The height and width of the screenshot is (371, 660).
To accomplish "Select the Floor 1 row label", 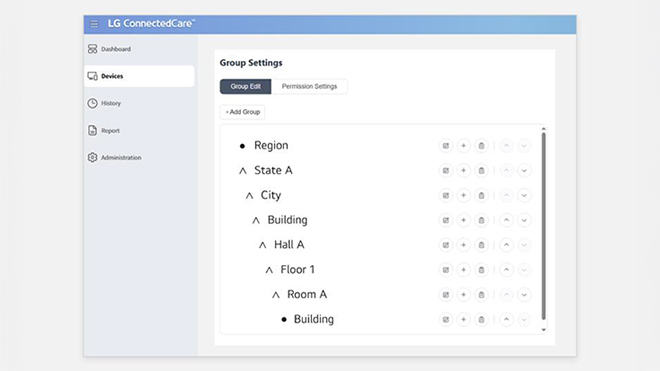I will pos(298,270).
